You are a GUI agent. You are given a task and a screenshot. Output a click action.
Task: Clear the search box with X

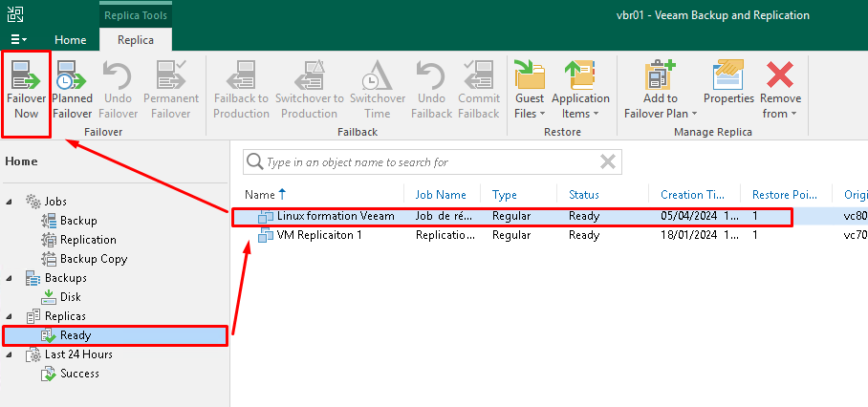608,162
